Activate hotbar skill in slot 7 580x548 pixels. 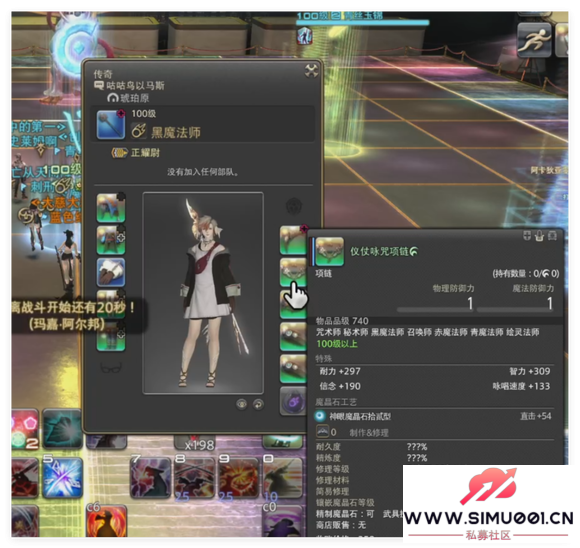[151, 477]
